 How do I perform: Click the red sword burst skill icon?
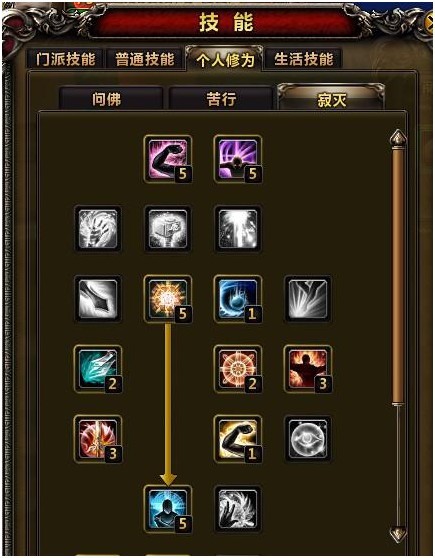98,439
